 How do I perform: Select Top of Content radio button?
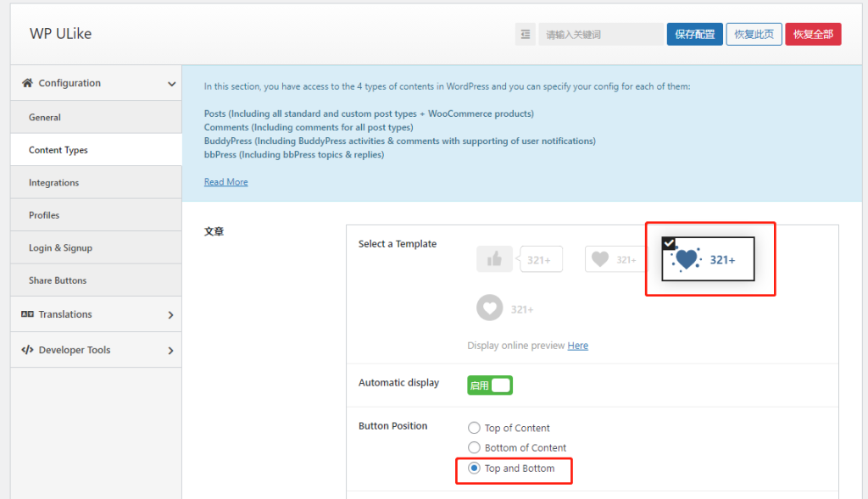(x=475, y=428)
